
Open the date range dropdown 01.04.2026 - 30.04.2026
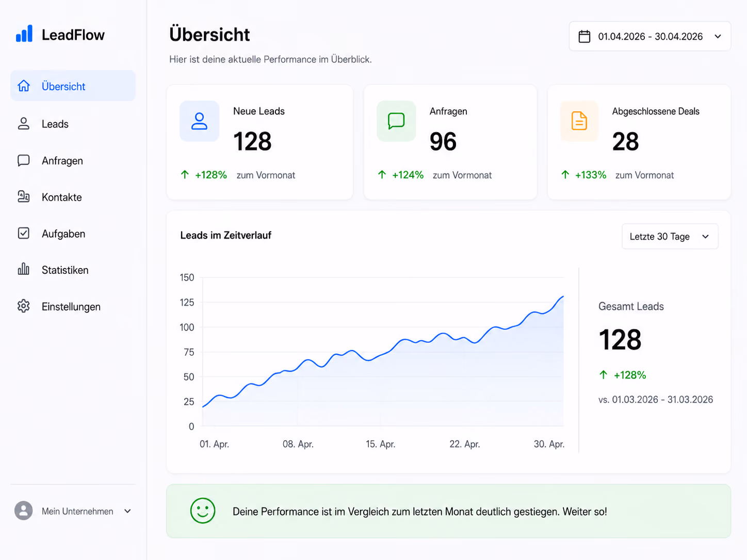[x=650, y=36]
